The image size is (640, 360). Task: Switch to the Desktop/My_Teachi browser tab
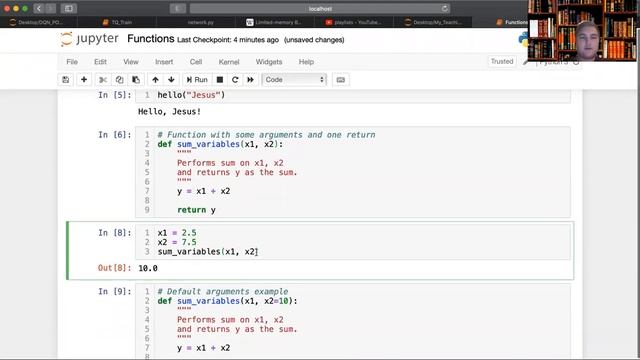click(x=433, y=22)
